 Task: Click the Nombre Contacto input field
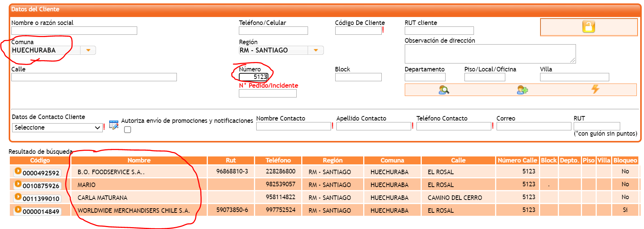click(294, 126)
